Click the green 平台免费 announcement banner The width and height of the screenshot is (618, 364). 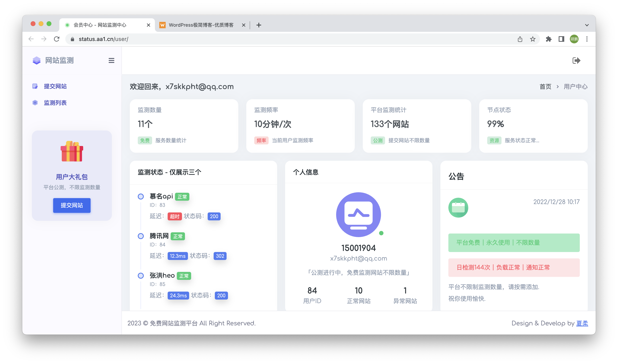514,243
